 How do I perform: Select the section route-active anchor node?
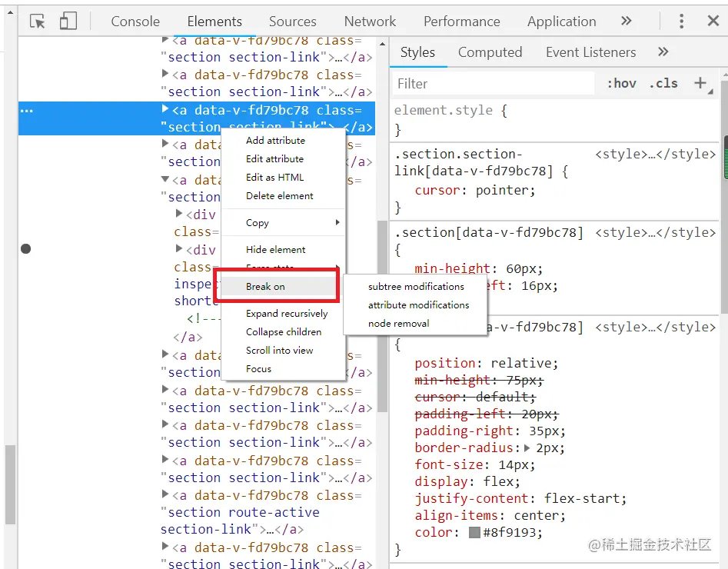(x=240, y=512)
